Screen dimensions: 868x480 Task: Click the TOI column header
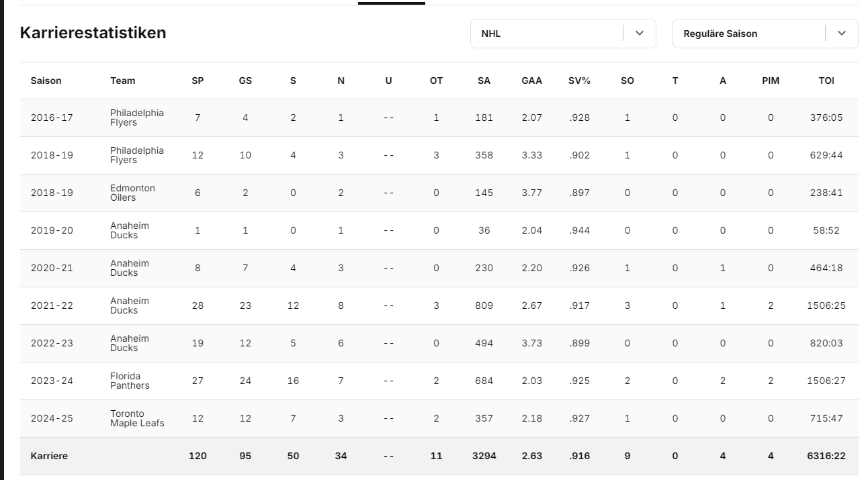click(826, 81)
